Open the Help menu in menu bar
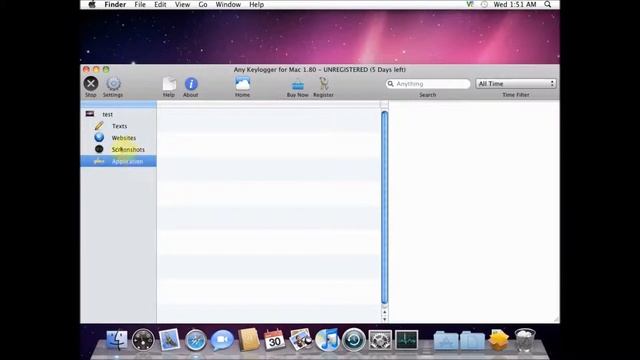This screenshot has height=360, width=640. point(256,4)
